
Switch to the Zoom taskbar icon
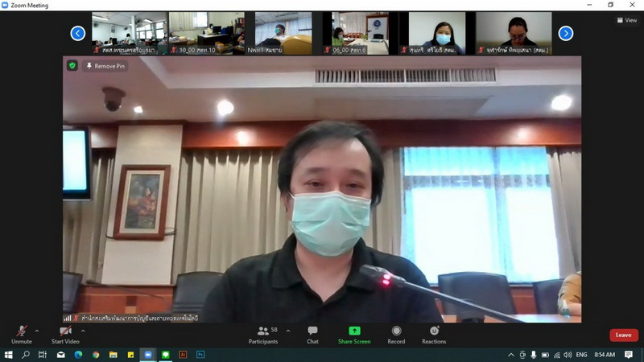tap(148, 355)
